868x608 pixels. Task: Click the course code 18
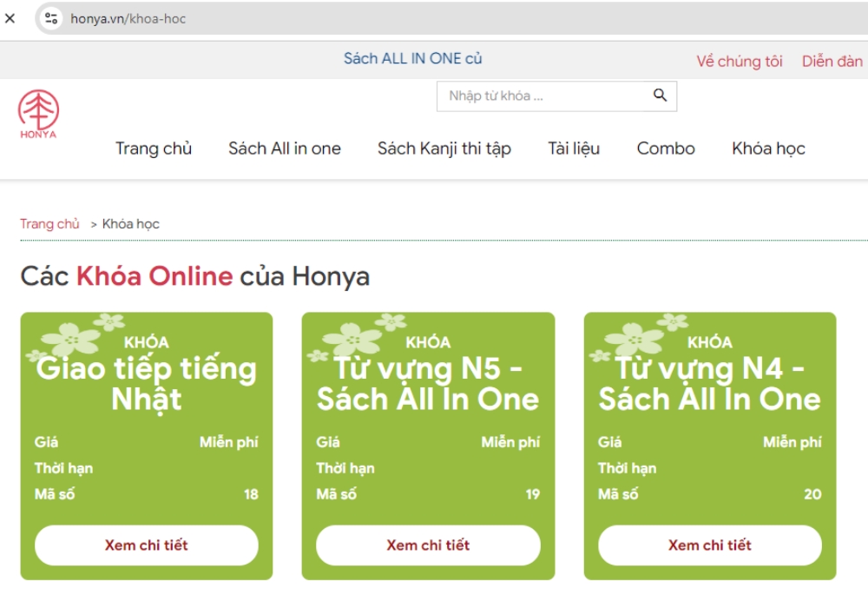251,494
